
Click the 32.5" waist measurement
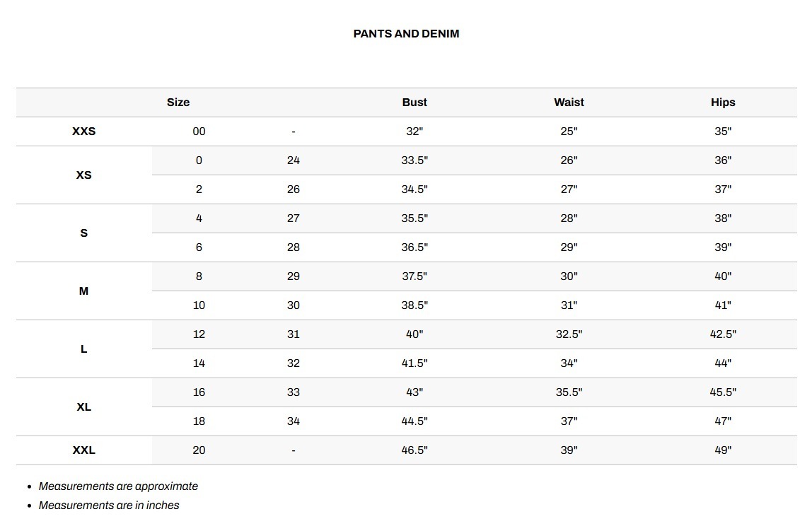click(x=569, y=334)
